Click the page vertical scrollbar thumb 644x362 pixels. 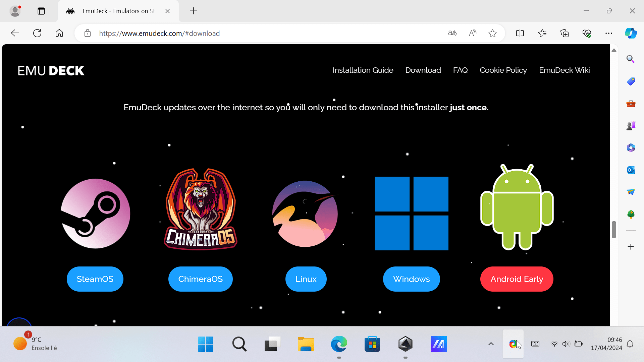pos(614,230)
